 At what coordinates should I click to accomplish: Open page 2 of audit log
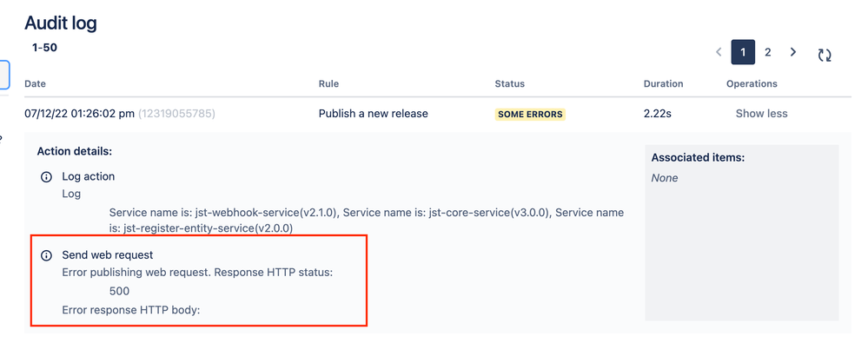(x=768, y=52)
